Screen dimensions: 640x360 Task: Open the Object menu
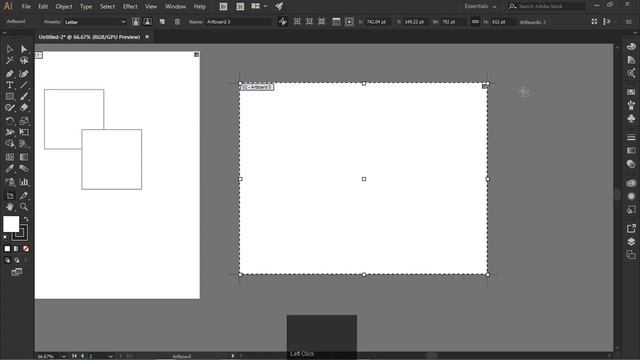pyautogui.click(x=64, y=7)
